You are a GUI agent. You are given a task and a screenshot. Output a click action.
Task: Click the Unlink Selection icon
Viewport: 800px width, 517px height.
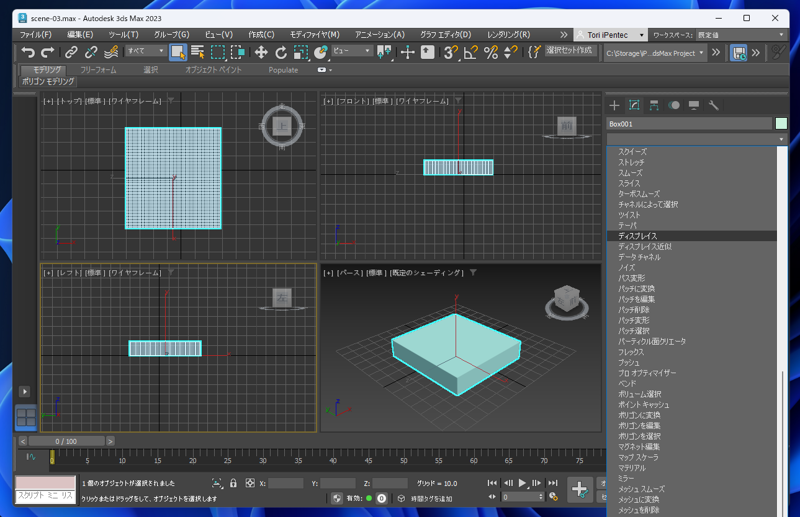click(91, 52)
